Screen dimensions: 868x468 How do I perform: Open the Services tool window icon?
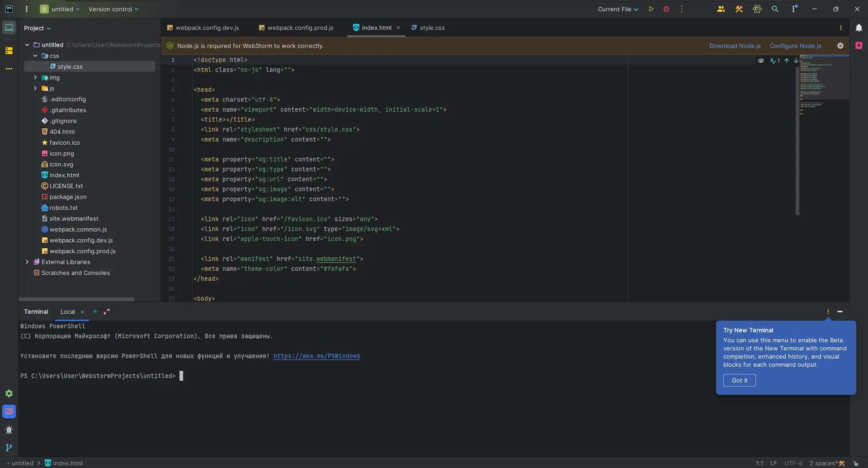pos(9,393)
